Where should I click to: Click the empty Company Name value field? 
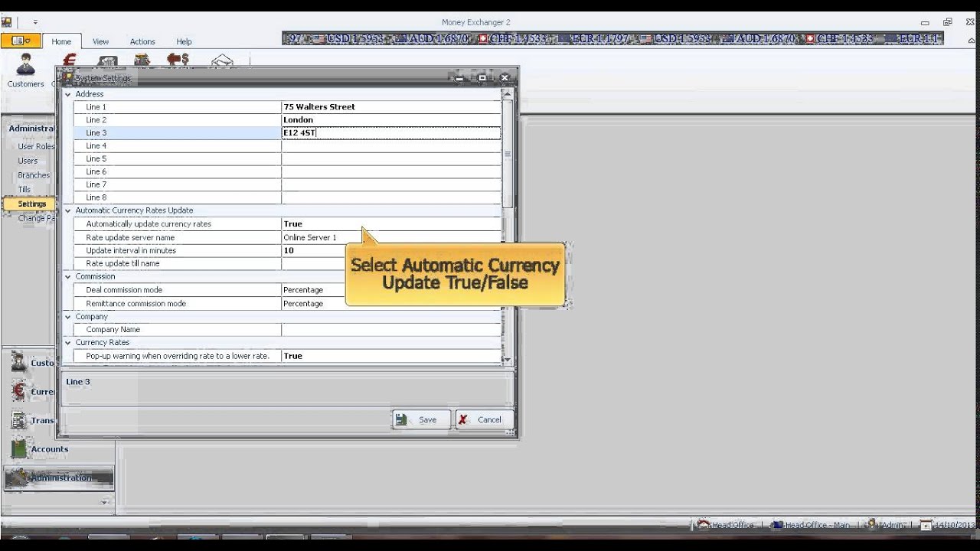pos(391,330)
